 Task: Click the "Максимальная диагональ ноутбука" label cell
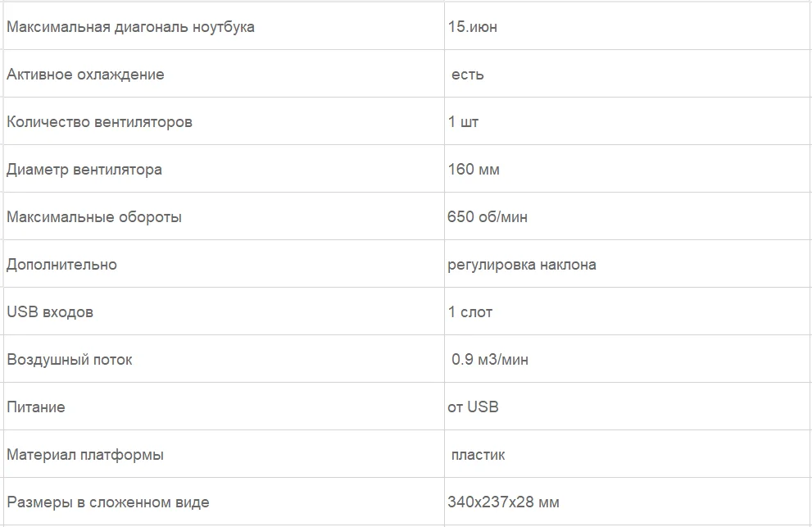click(130, 27)
